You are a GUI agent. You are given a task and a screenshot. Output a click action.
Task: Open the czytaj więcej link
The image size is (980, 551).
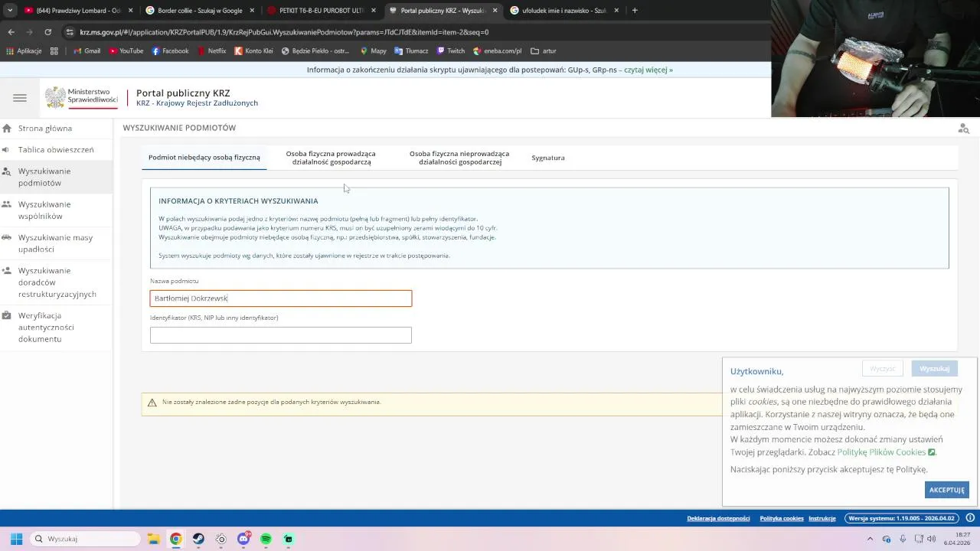[648, 70]
